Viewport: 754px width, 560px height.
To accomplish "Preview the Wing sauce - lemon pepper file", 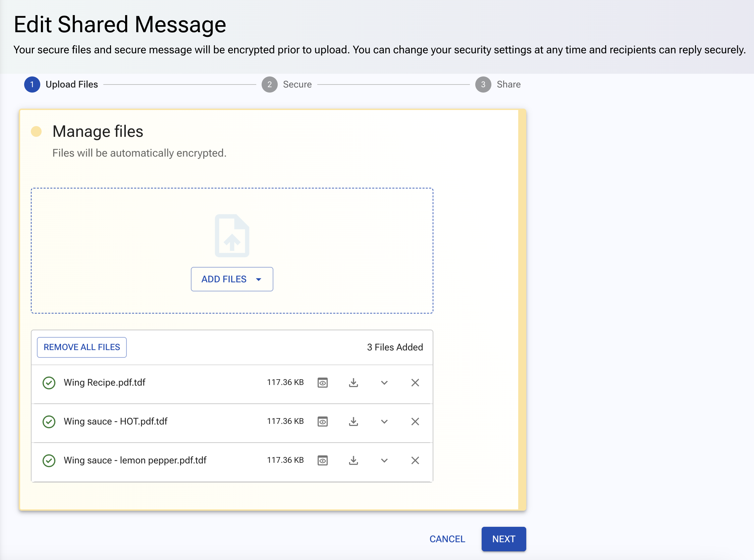I will click(322, 460).
